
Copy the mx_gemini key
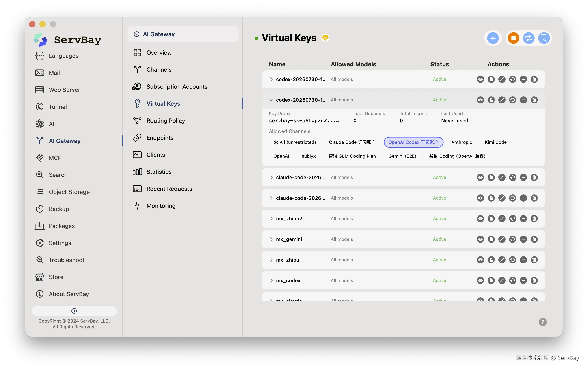tap(491, 239)
